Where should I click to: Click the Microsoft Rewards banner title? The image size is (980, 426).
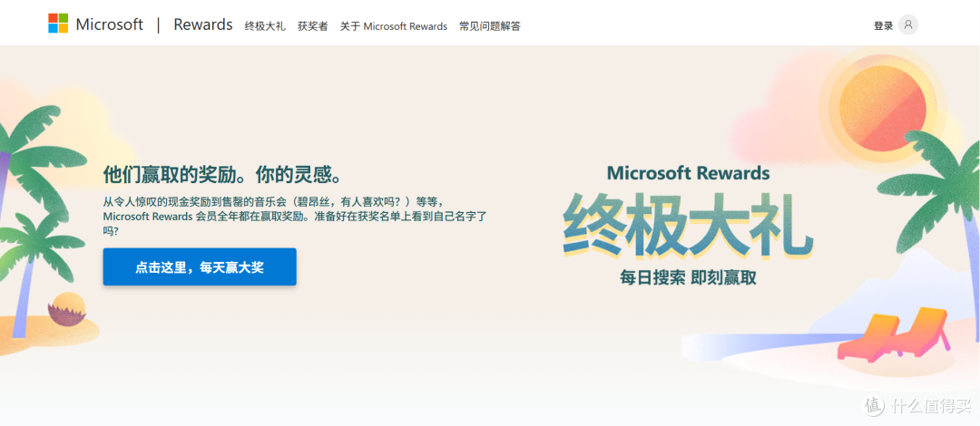click(x=688, y=173)
